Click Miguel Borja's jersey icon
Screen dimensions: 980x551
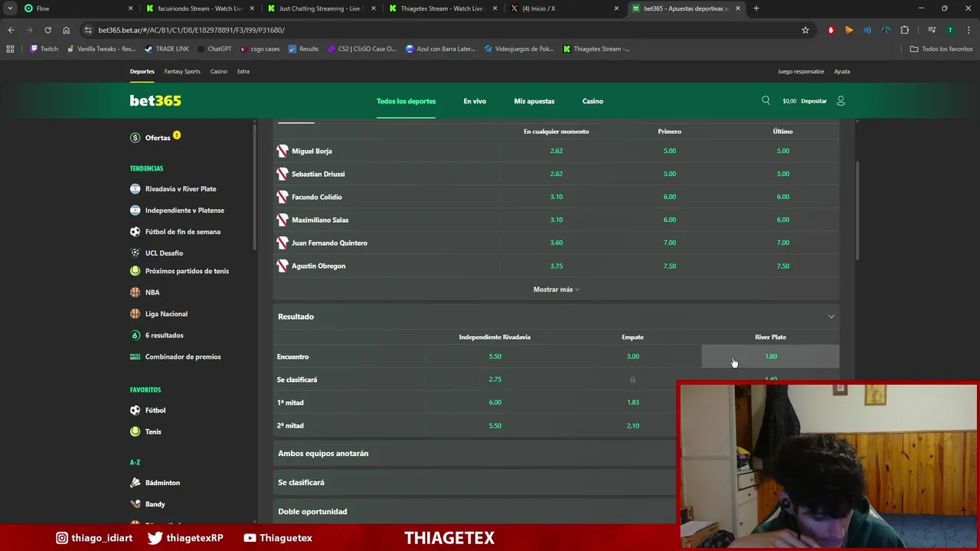pos(283,151)
